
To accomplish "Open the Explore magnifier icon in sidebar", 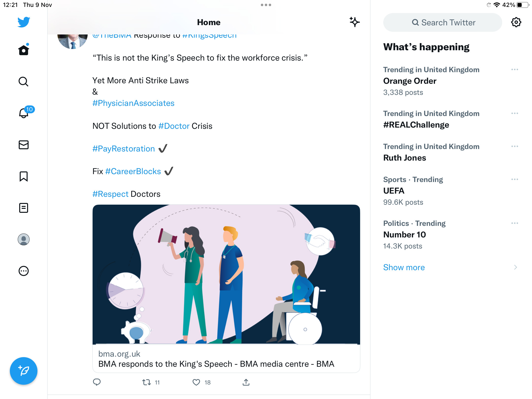I will click(24, 82).
